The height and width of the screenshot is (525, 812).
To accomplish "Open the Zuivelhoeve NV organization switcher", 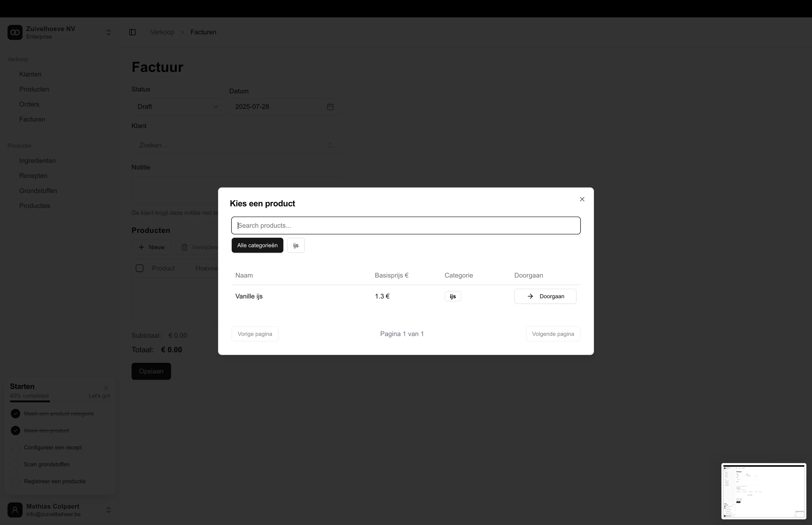I will [108, 32].
